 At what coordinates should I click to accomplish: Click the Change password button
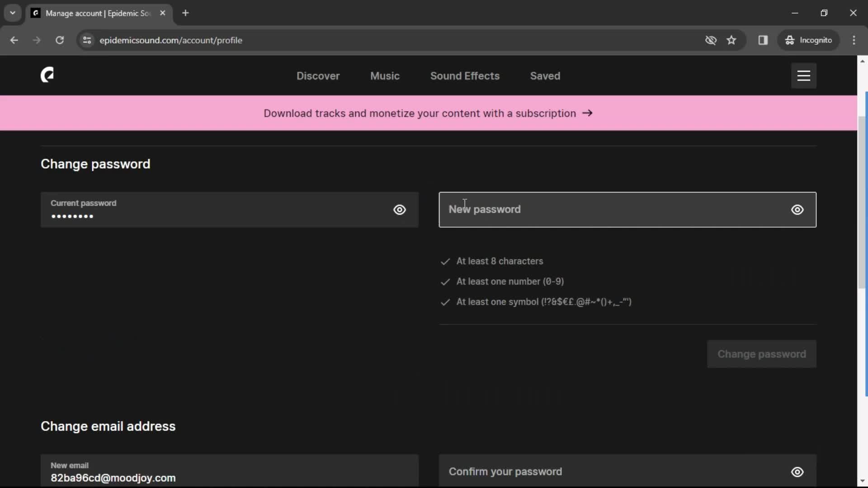[x=762, y=354]
